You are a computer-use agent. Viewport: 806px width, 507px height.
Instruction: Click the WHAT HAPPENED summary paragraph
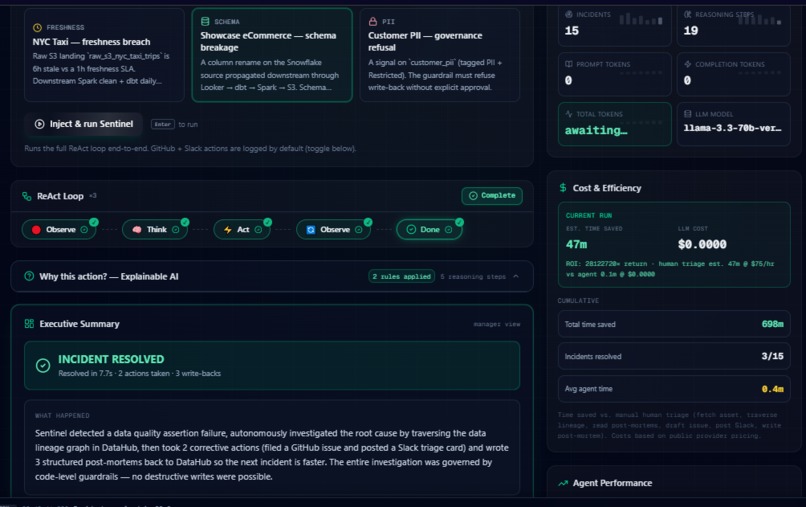pyautogui.click(x=272, y=455)
